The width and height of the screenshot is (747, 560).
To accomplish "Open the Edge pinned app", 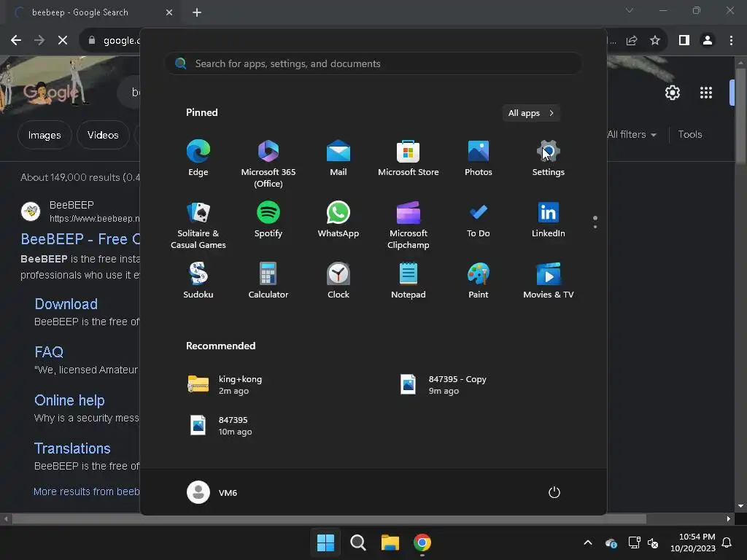I will point(198,158).
